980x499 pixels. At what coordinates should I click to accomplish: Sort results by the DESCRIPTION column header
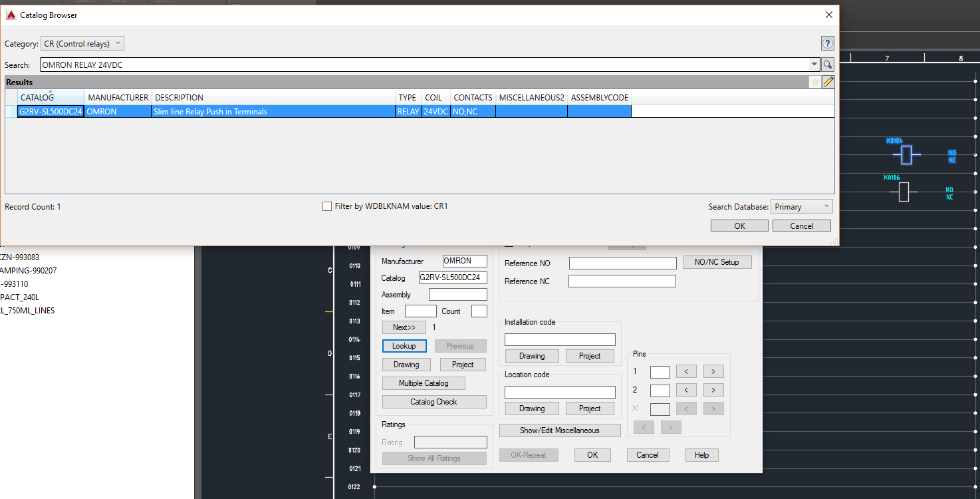[274, 97]
